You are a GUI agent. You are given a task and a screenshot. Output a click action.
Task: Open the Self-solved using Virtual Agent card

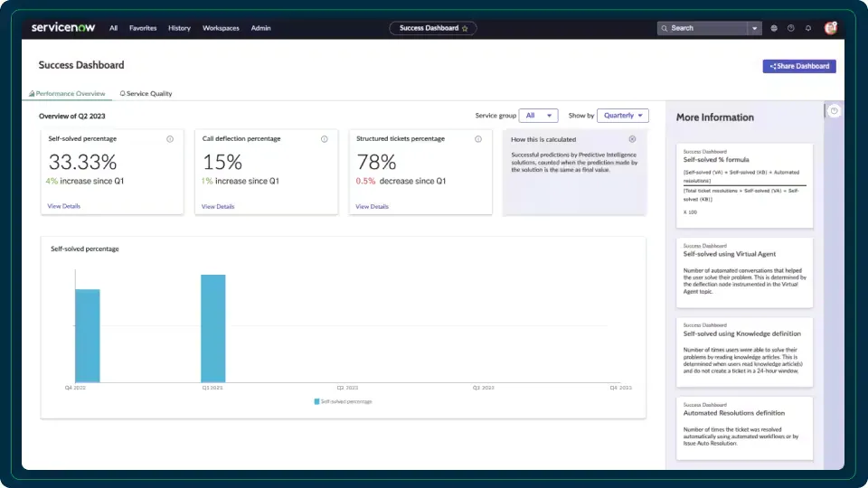[x=744, y=273]
